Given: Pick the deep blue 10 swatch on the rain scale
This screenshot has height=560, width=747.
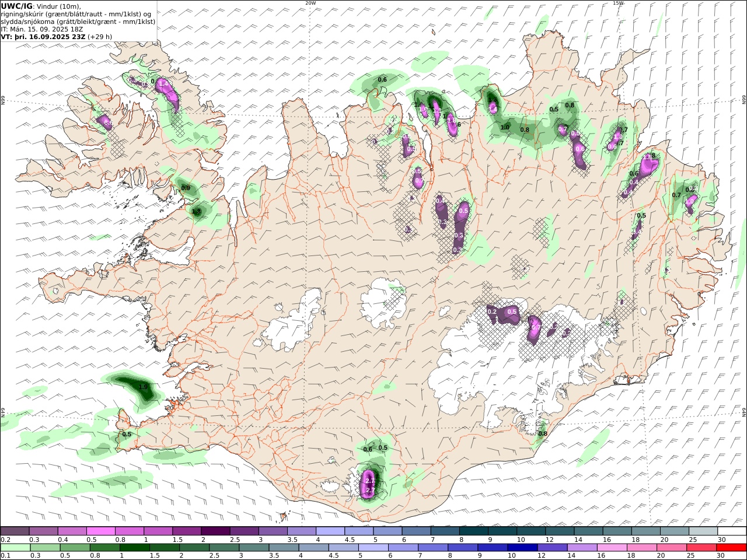Looking at the screenshot, I should [523, 547].
